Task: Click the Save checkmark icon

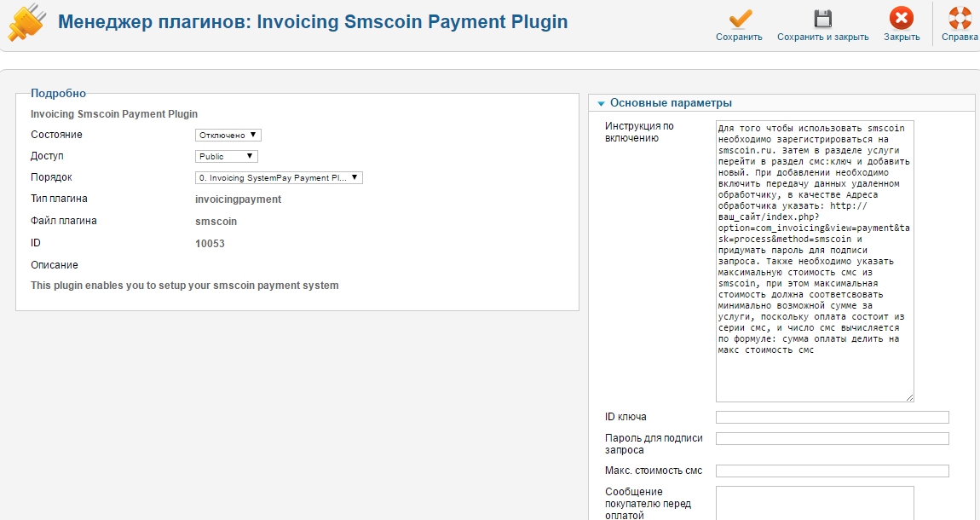Action: point(739,19)
